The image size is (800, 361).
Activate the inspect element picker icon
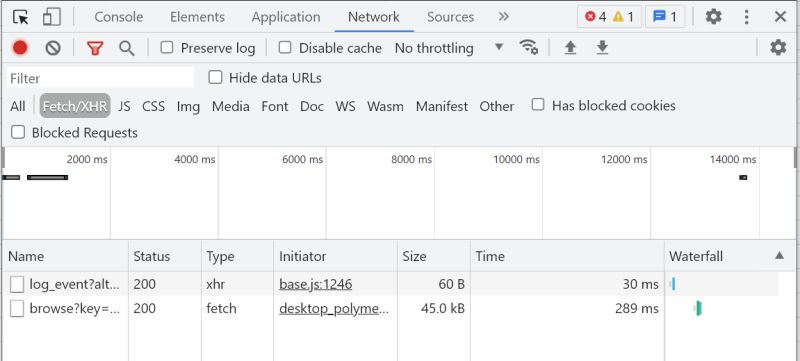[20, 17]
